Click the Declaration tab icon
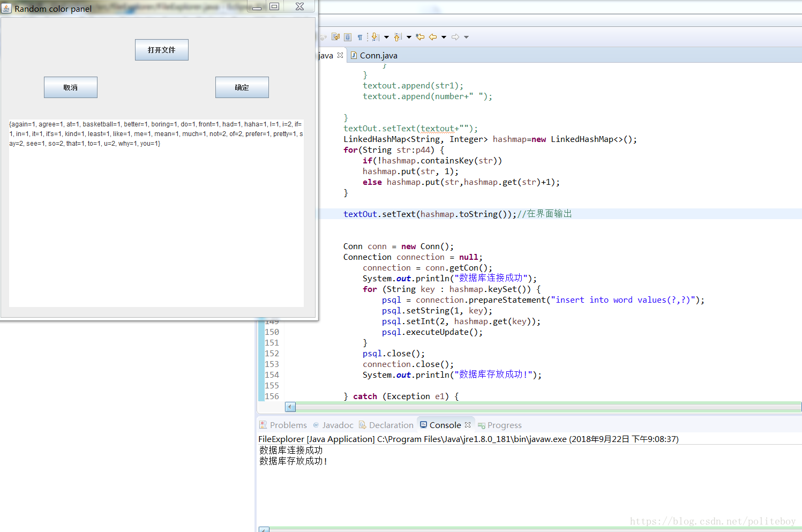 363,425
